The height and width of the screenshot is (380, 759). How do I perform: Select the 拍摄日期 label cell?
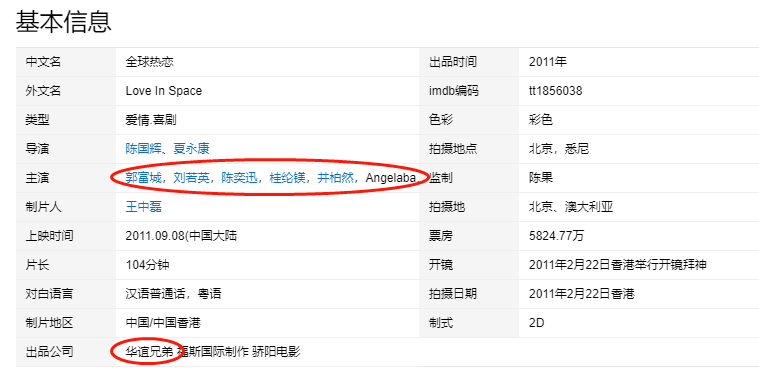[469, 294]
